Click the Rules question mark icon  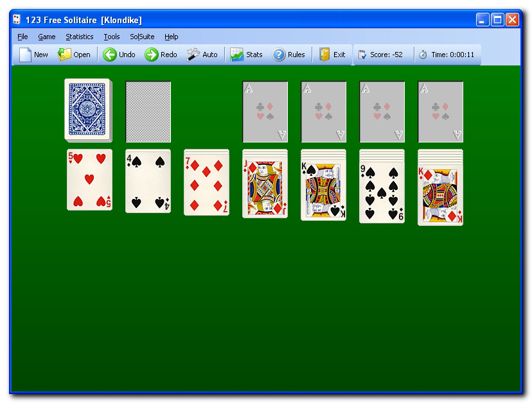click(x=279, y=55)
